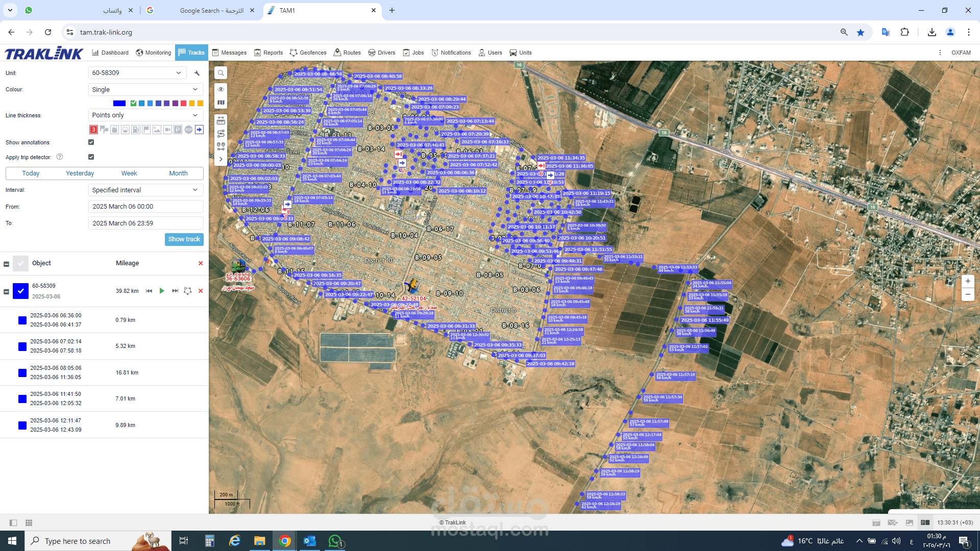Open the Interval dropdown
The width and height of the screenshot is (980, 551).
(x=145, y=190)
